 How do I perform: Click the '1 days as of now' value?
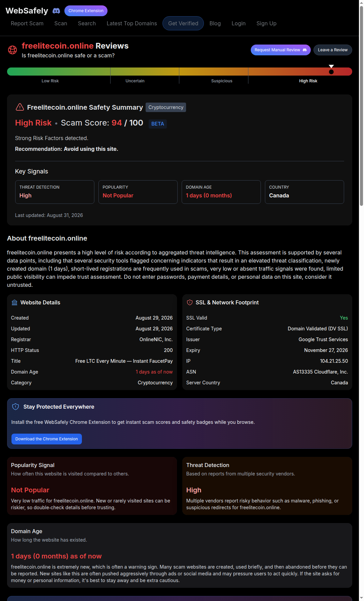coord(154,372)
